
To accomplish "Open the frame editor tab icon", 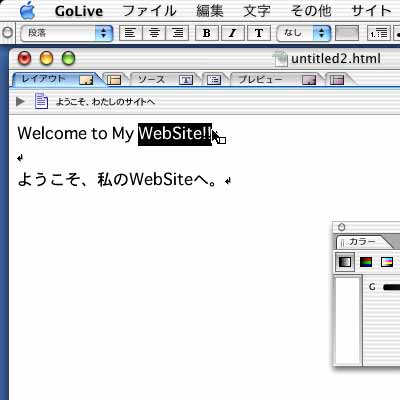I will [x=114, y=80].
